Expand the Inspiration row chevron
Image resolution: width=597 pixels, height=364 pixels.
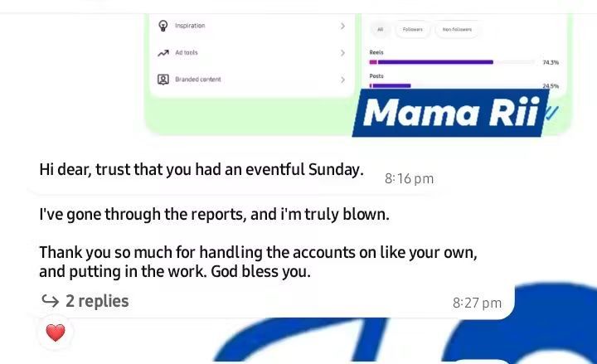tap(342, 26)
